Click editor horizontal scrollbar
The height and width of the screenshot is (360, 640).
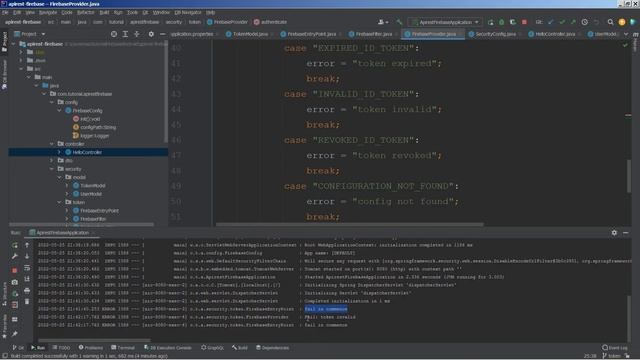(x=349, y=224)
